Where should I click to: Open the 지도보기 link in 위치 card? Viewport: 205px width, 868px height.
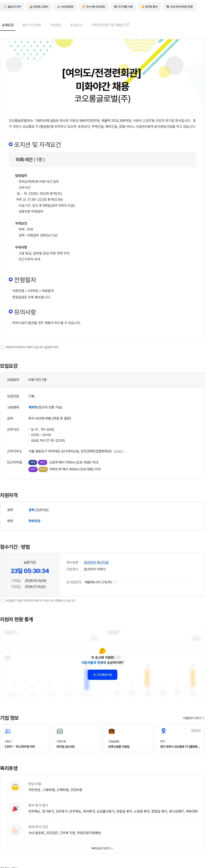coord(196,730)
